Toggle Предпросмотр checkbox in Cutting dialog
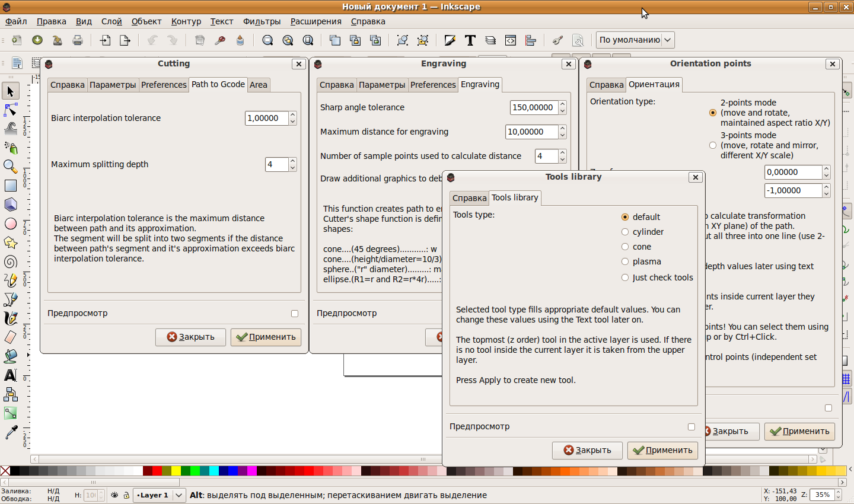The width and height of the screenshot is (854, 504). tap(295, 314)
